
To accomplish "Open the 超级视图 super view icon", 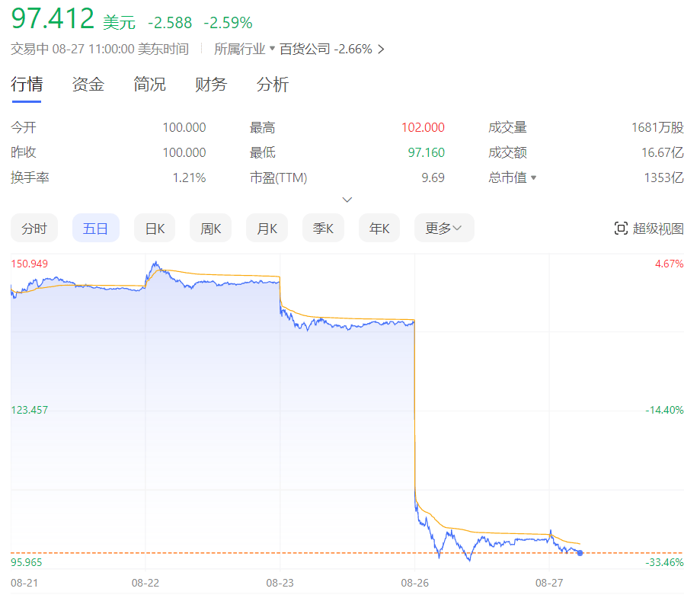I will point(621,229).
